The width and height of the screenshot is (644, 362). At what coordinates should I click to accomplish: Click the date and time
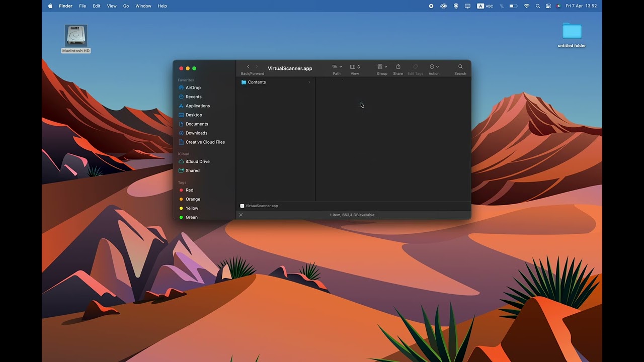point(581,6)
